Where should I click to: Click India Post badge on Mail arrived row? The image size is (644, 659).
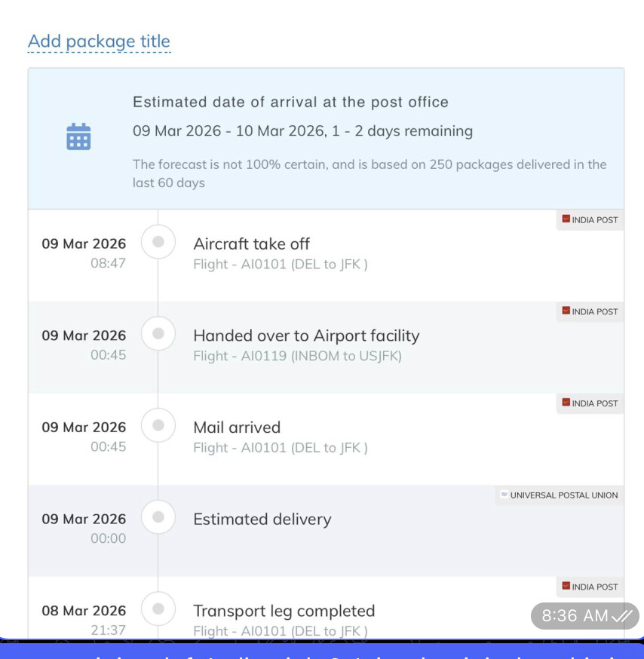[x=590, y=403]
